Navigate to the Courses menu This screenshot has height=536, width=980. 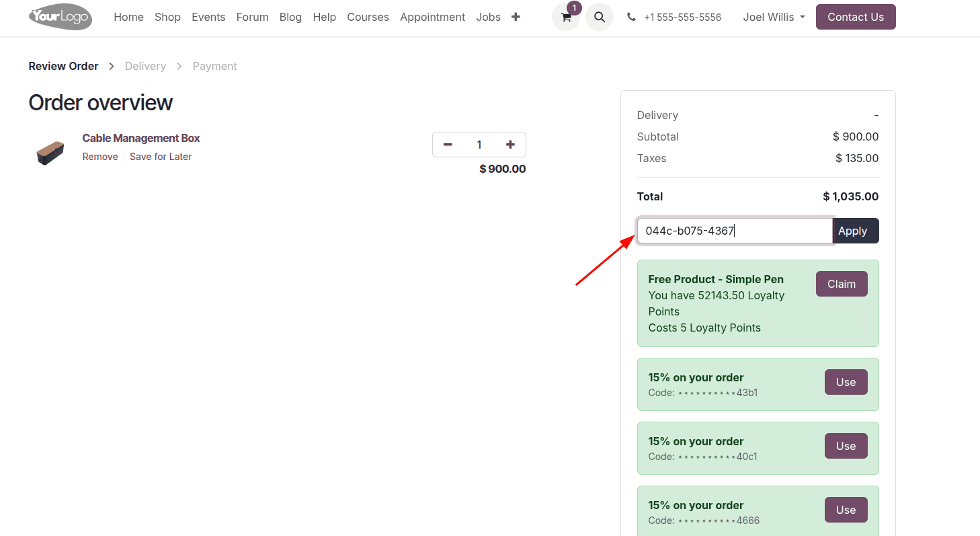(x=368, y=17)
